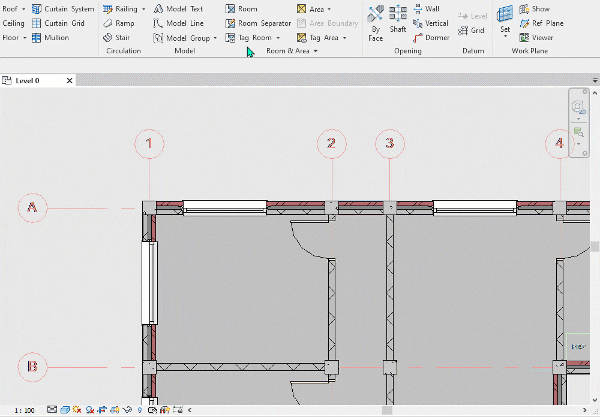The width and height of the screenshot is (600, 417).
Task: Click the Model Group tool
Action: [182, 38]
